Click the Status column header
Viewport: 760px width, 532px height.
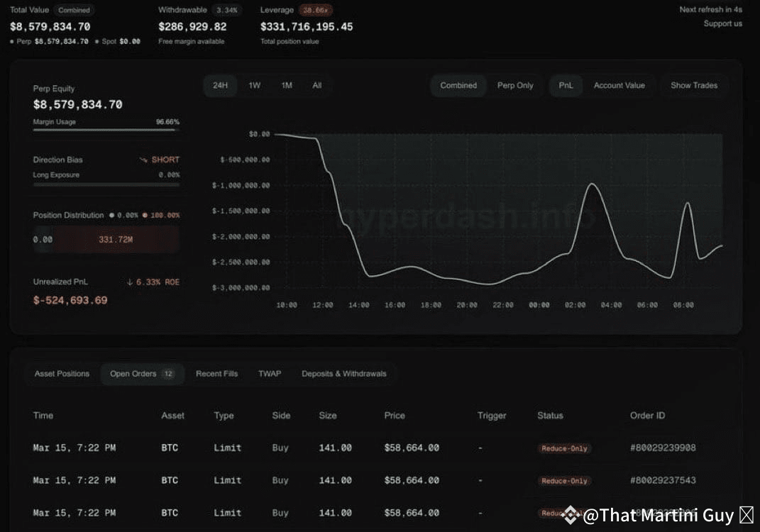[x=550, y=415]
